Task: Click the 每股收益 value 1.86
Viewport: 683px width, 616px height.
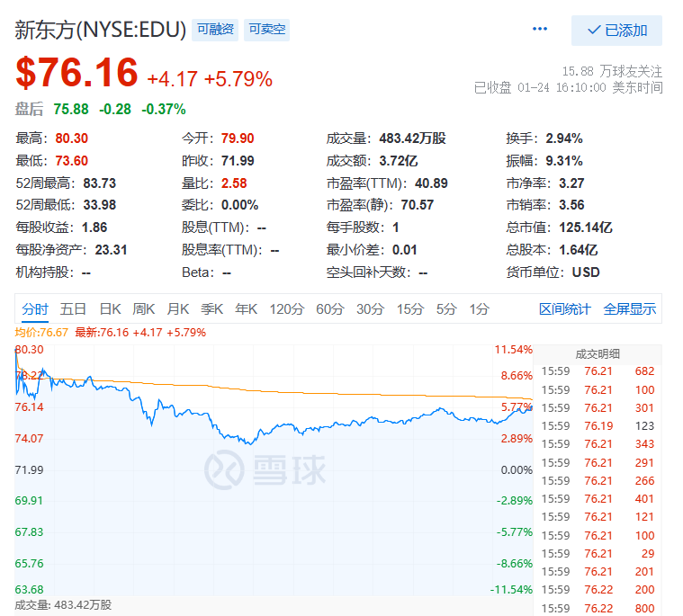Action: click(94, 228)
